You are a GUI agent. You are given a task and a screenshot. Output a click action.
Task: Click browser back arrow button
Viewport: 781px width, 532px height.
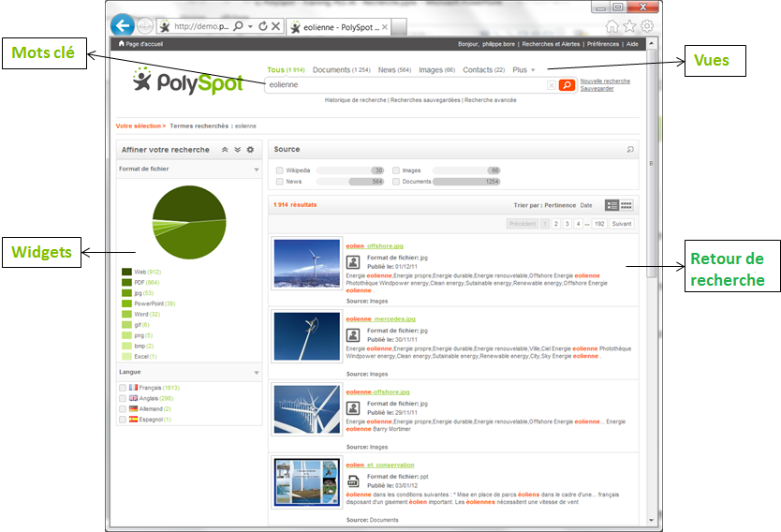point(122,25)
